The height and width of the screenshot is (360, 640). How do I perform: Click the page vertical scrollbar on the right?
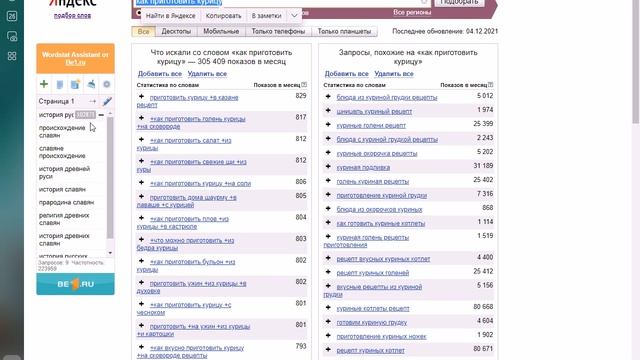(636, 61)
